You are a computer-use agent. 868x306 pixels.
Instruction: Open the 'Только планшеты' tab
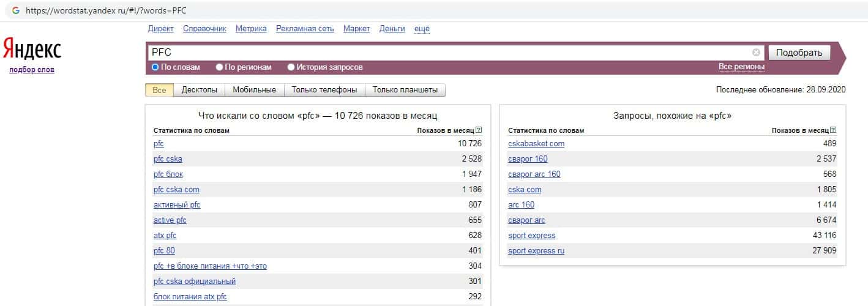(x=405, y=90)
